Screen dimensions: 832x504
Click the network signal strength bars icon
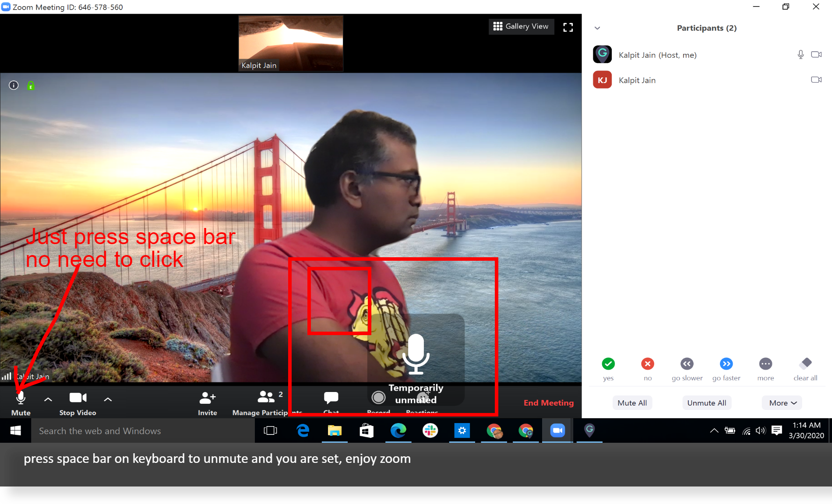[x=7, y=376]
